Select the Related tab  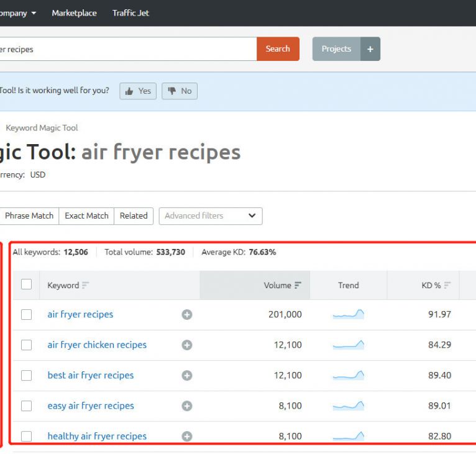coord(134,216)
